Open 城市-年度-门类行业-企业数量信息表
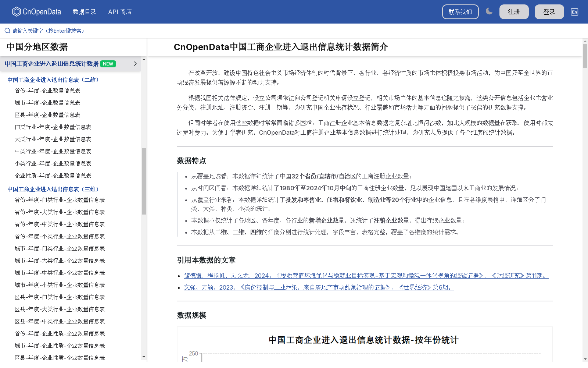 pos(60,248)
